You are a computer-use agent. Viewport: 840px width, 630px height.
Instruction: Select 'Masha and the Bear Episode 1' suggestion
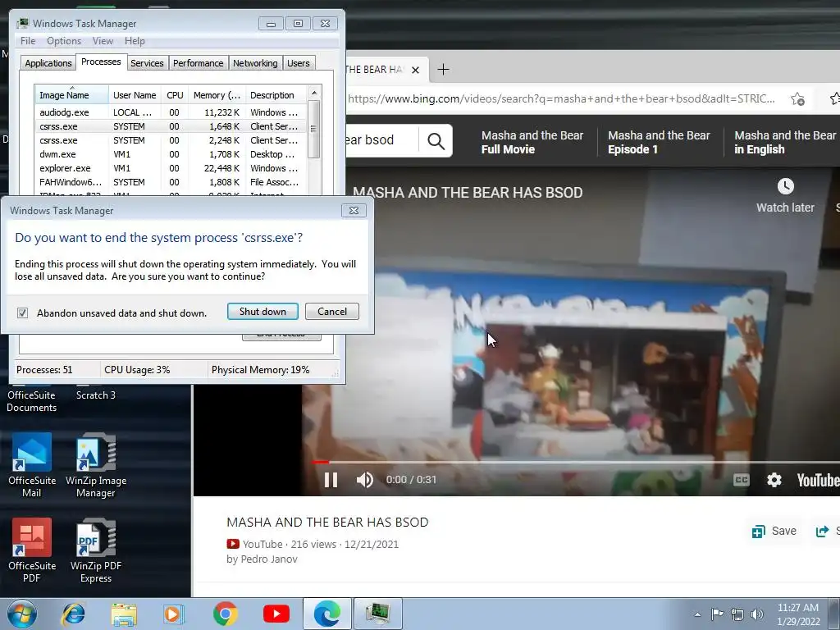659,143
